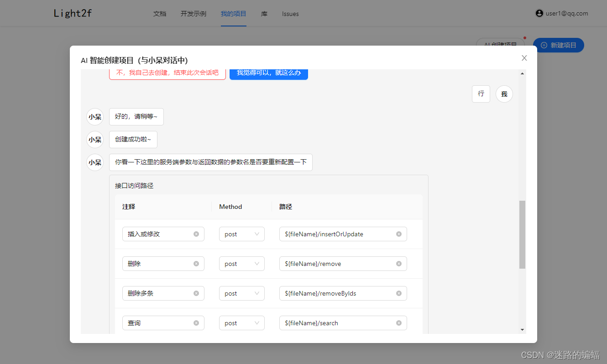Click scrollbar up arrow in chat
Viewport: 607px width, 364px height.
522,73
